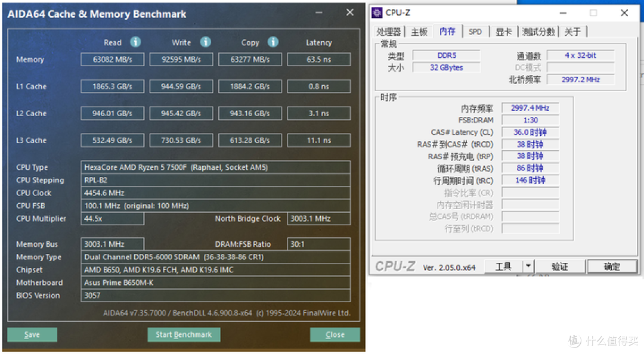Image resolution: width=644 pixels, height=354 pixels.
Task: Click the 确定 button in CPU-Z
Action: click(x=612, y=266)
